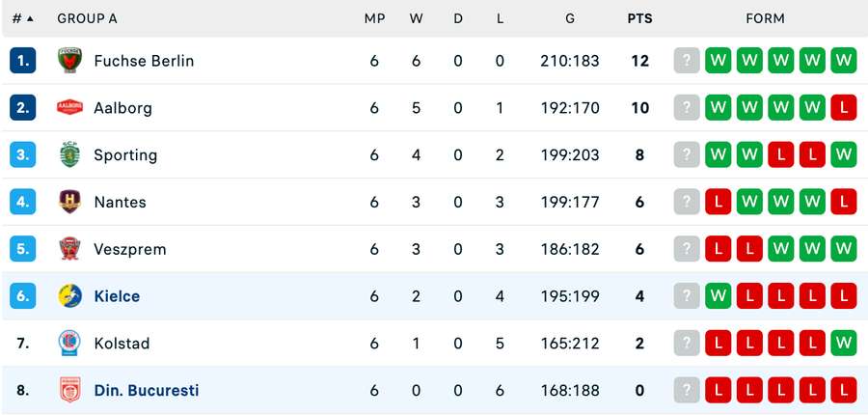
Task: Click rank badge number 1
Action: tap(23, 61)
